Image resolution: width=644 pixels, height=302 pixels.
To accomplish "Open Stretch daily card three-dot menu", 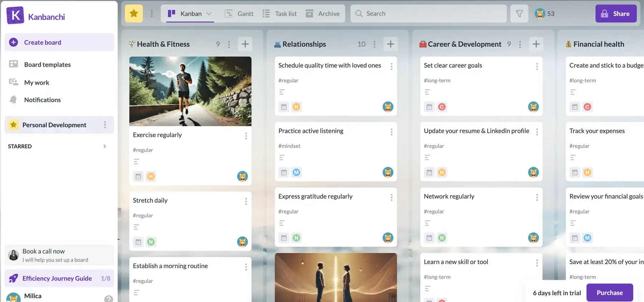I will point(246,201).
